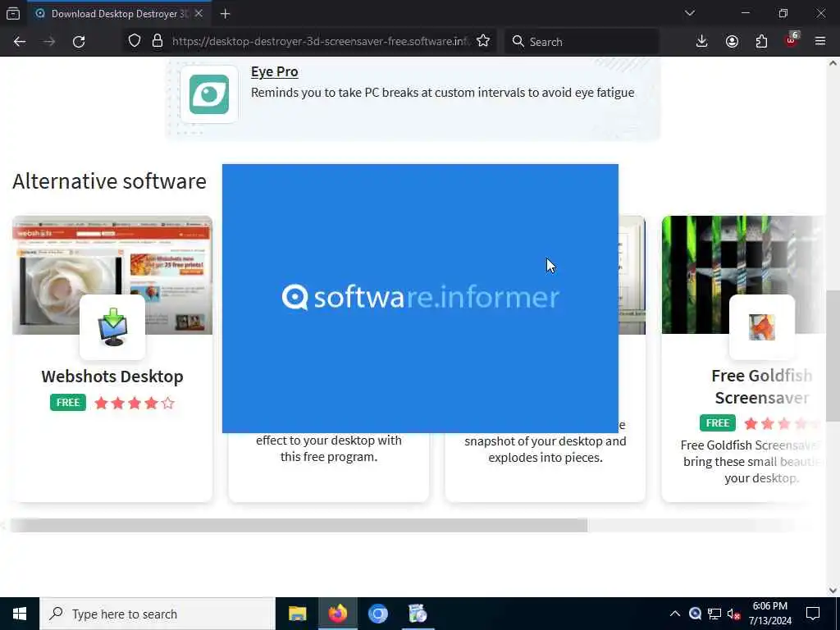Select the Download Desktop Destroyer tab
The image size is (840, 630).
[120, 14]
